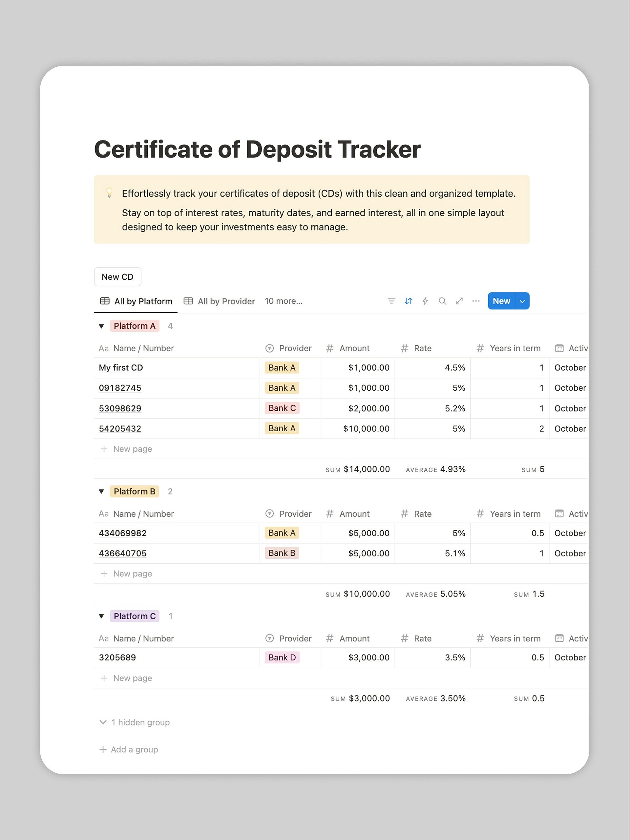Click the Bank C provider tag
630x840 pixels.
[282, 408]
